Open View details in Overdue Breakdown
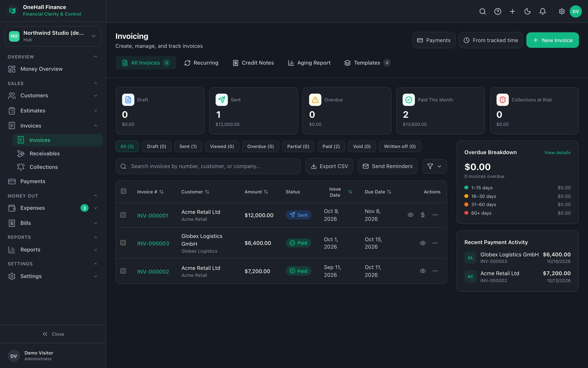Image resolution: width=588 pixels, height=368 pixels. click(557, 153)
